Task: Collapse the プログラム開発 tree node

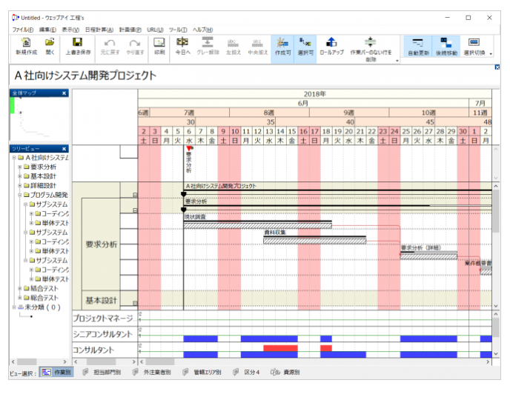Action: 19,195
